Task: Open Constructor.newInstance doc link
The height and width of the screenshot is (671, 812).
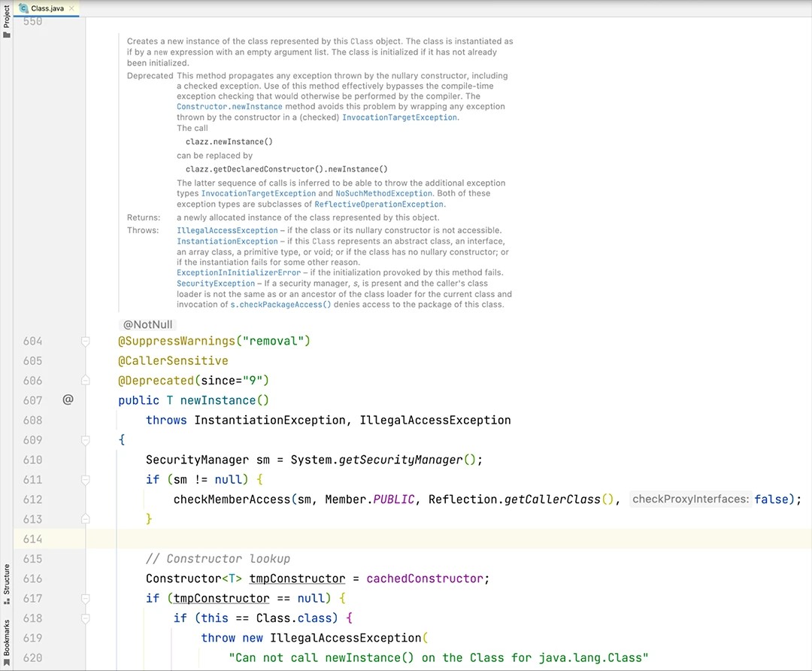Action: tap(229, 107)
